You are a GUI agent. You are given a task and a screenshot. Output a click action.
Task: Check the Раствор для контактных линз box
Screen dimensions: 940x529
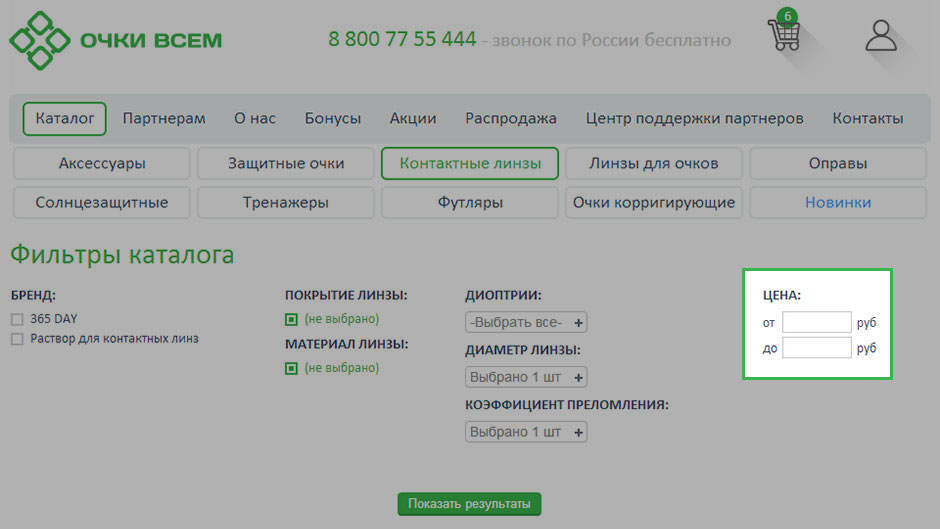[17, 339]
